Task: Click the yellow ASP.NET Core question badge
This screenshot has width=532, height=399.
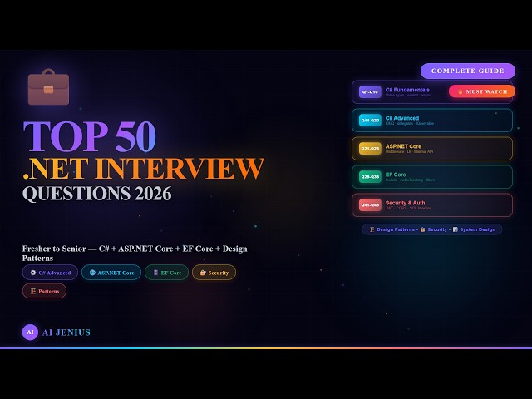Action: click(x=370, y=149)
